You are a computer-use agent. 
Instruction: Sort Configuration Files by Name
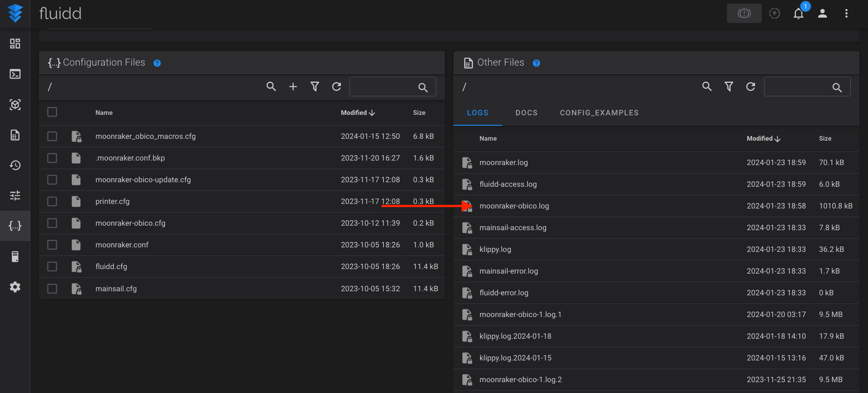(104, 113)
